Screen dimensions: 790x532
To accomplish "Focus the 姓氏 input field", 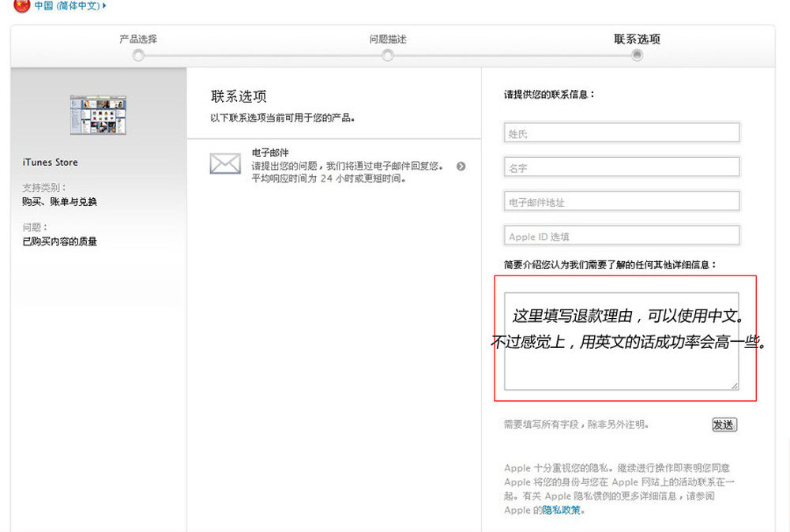I will (622, 133).
